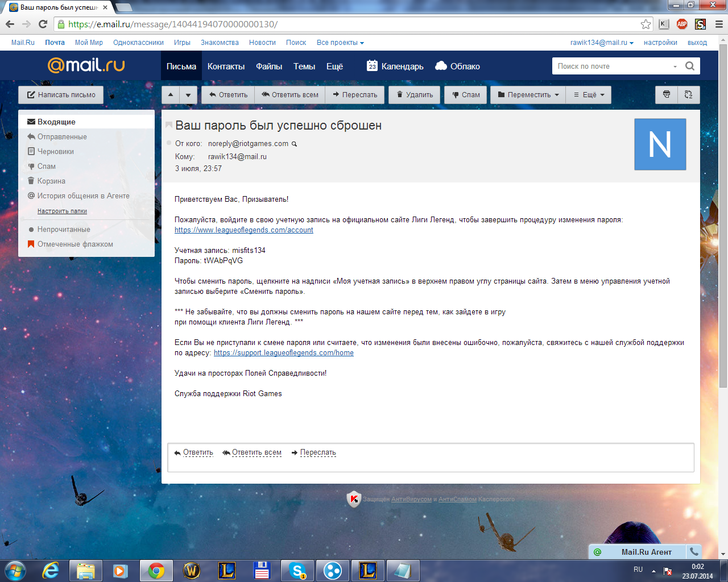Click the icon next to the printer button
The width and height of the screenshot is (728, 582).
point(689,95)
